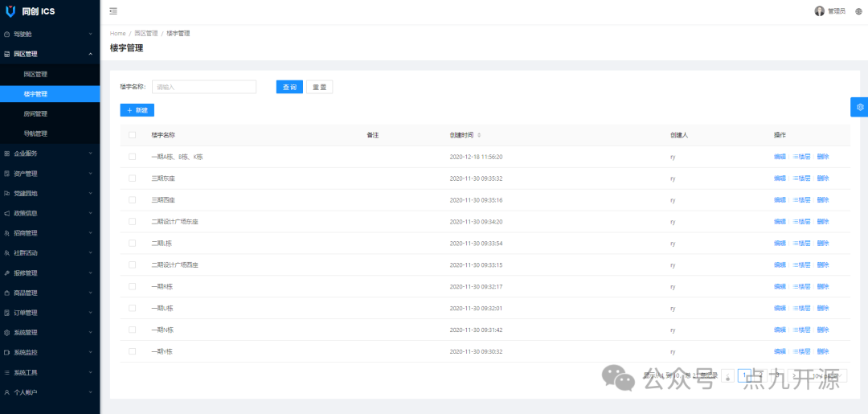The width and height of the screenshot is (868, 414).
Task: Click the 楼宇名称 column header
Action: point(163,135)
